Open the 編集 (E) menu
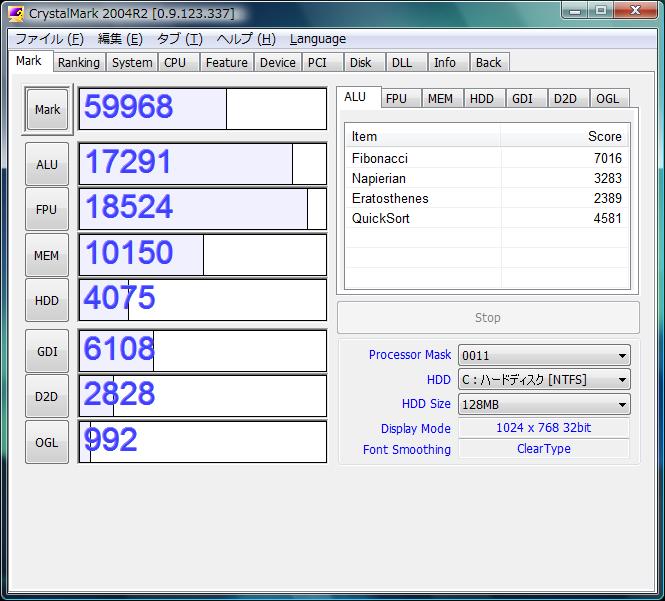Viewport: 665px width, 601px height. coord(120,39)
